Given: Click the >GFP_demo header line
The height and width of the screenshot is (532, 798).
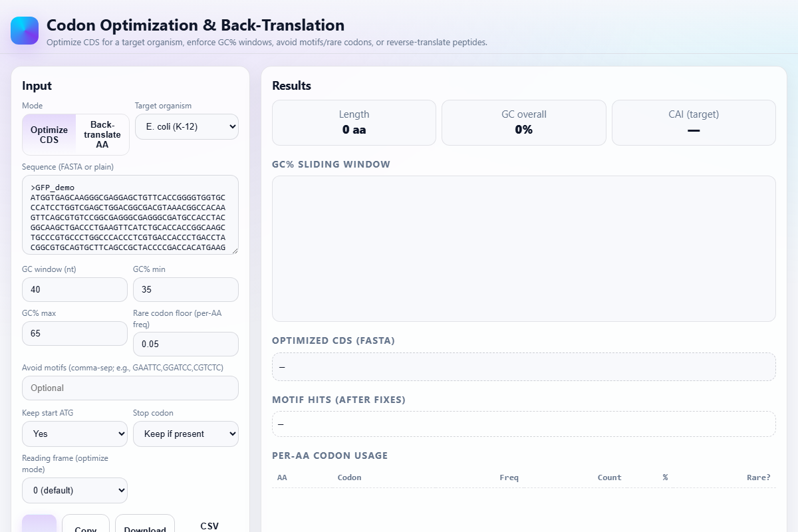Looking at the screenshot, I should tap(53, 188).
